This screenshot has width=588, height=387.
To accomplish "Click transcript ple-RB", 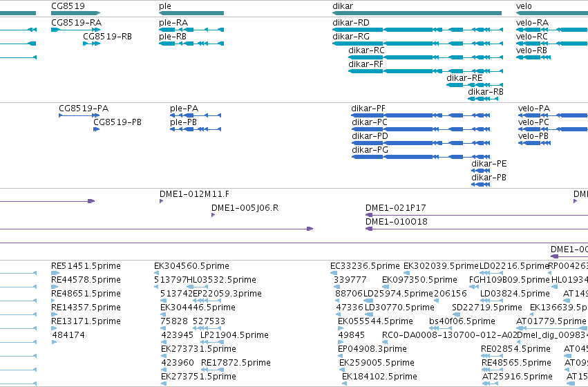I will click(191, 44).
